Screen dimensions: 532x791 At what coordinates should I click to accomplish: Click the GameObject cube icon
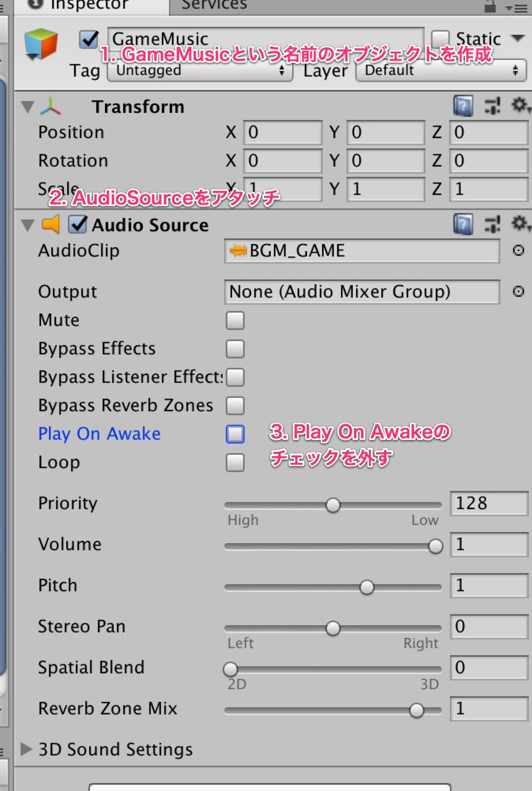coord(41,44)
